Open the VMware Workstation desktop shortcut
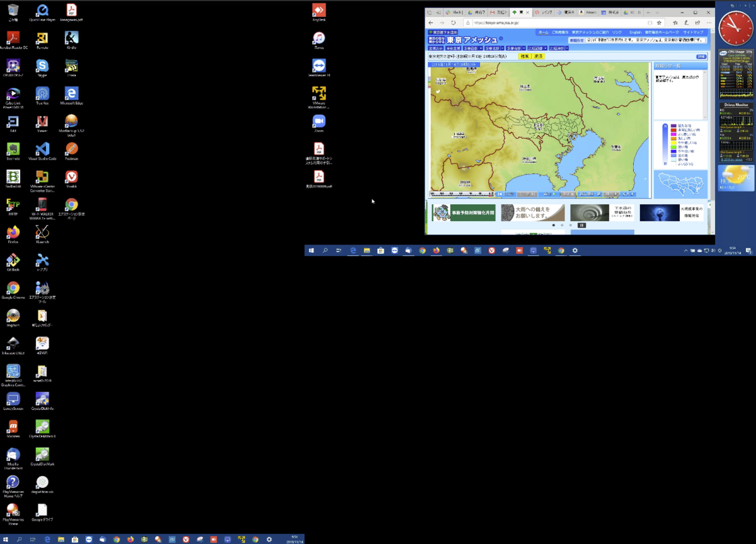756x544 pixels. pos(319,96)
